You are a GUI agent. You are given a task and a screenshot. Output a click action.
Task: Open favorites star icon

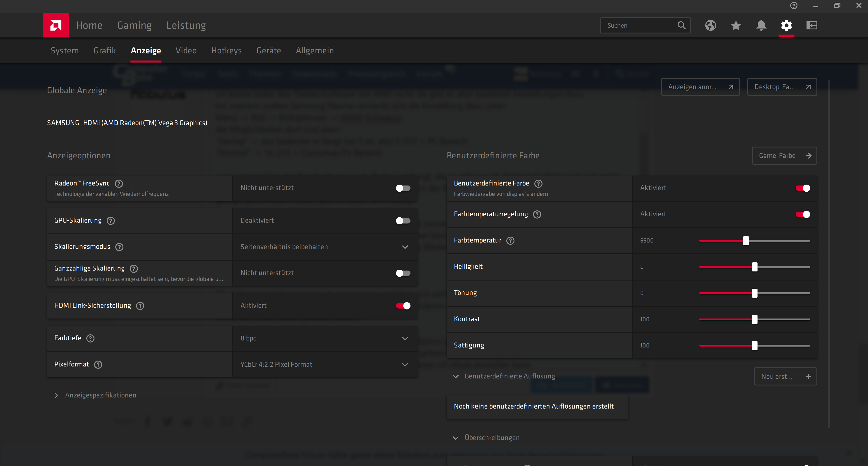click(x=736, y=25)
